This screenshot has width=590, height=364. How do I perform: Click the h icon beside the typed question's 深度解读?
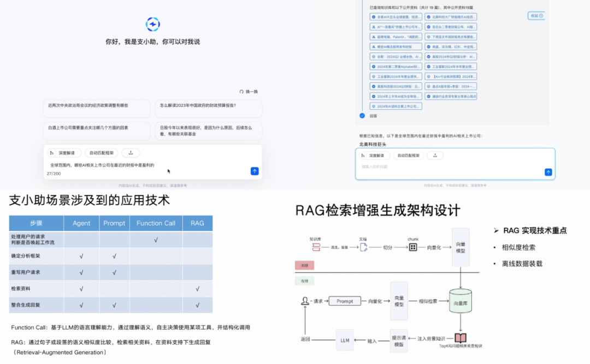52,153
